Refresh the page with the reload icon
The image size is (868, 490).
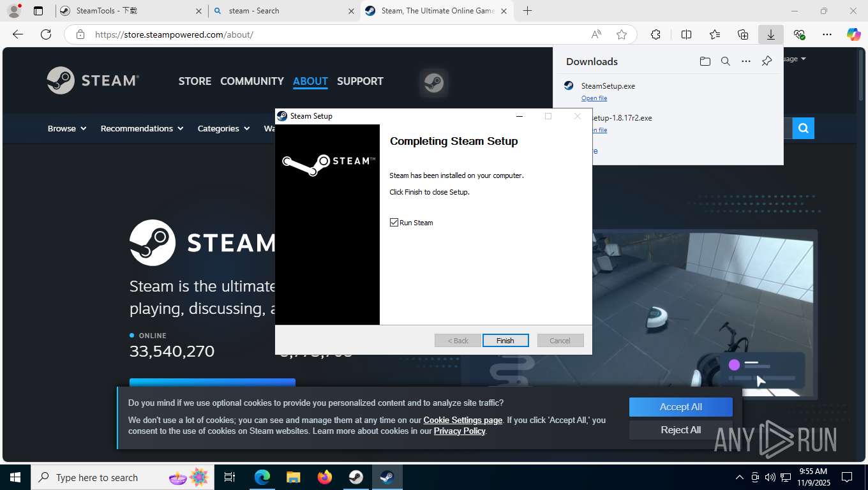(x=45, y=34)
